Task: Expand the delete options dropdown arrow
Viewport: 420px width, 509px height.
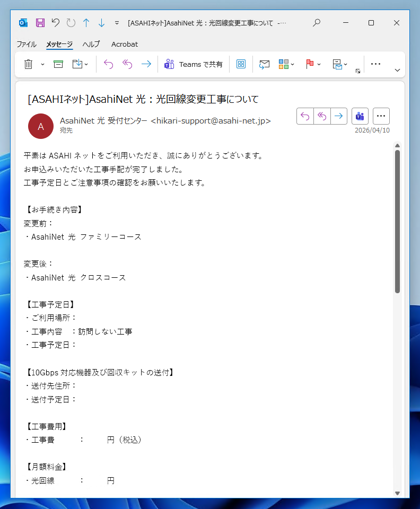Action: click(x=42, y=64)
